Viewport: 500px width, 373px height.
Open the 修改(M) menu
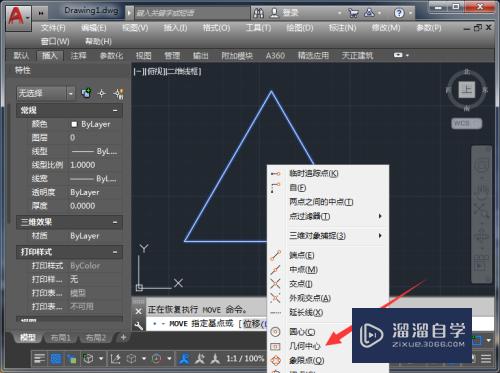tap(386, 28)
